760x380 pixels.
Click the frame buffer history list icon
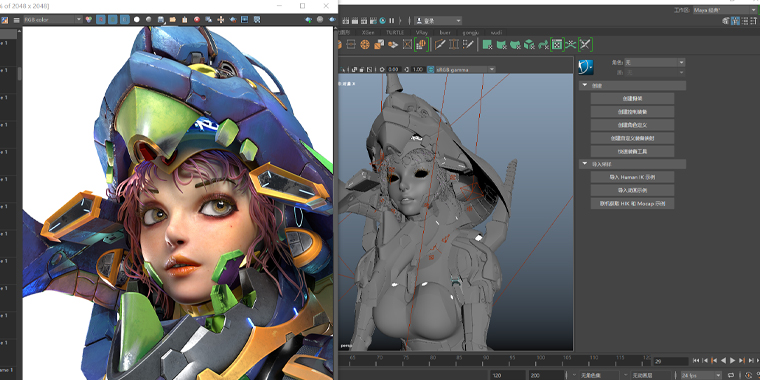(16, 20)
